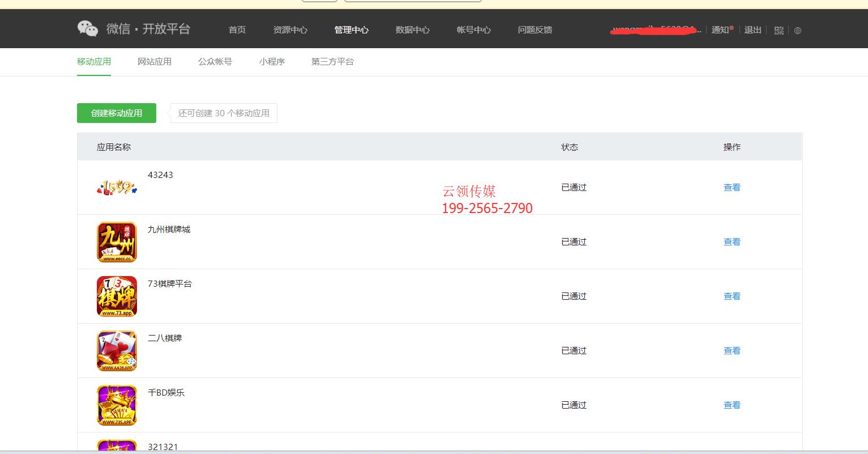
Task: Click 查看 for 二八棋牌
Action: click(x=732, y=351)
